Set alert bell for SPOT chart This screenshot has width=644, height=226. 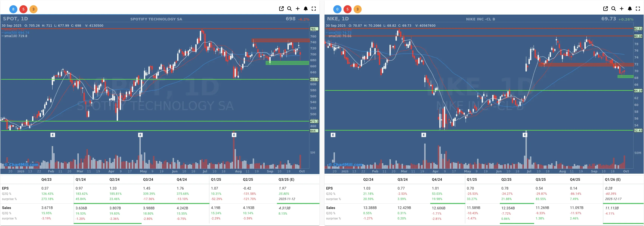[305, 9]
